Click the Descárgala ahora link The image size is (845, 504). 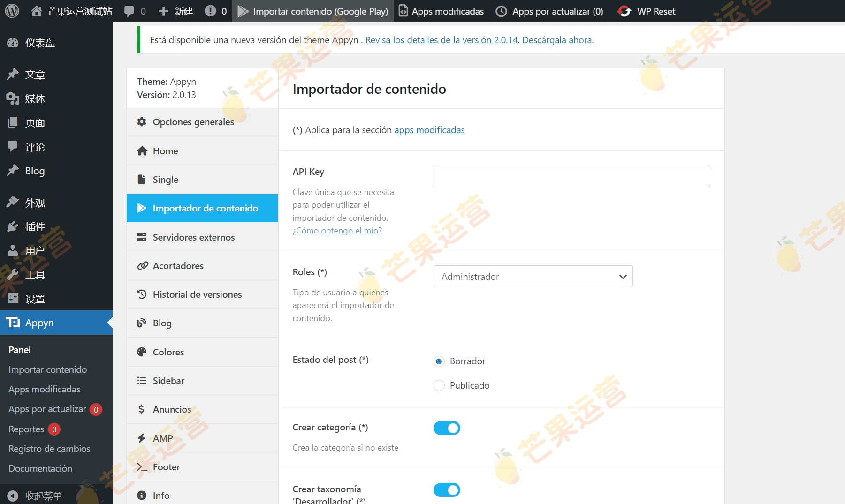[x=557, y=40]
